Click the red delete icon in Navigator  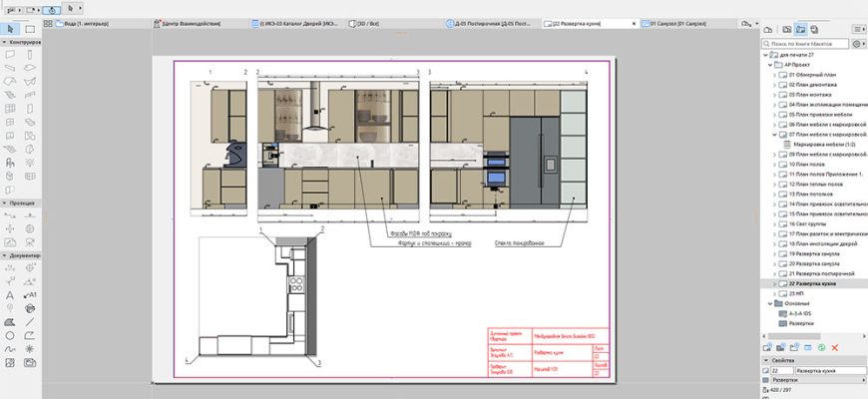[x=834, y=347]
